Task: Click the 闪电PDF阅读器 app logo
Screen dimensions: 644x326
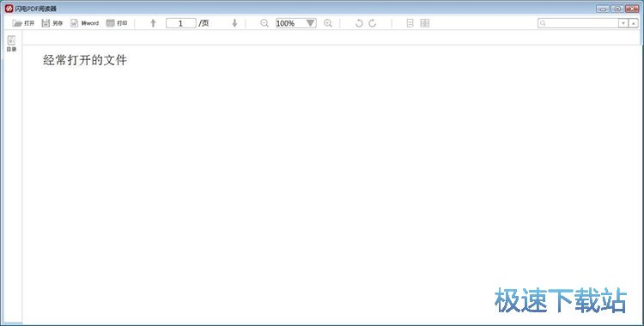Action: point(9,9)
